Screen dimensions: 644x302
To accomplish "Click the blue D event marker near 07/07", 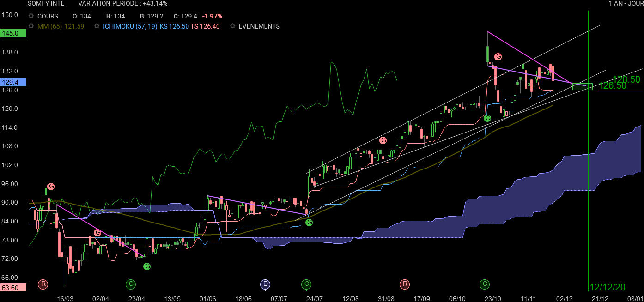I will coord(265,284).
